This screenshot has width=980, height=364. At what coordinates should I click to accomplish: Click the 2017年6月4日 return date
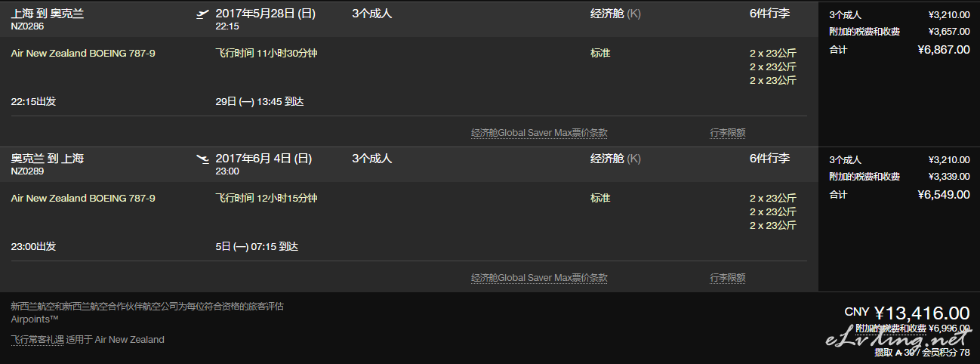[x=263, y=158]
